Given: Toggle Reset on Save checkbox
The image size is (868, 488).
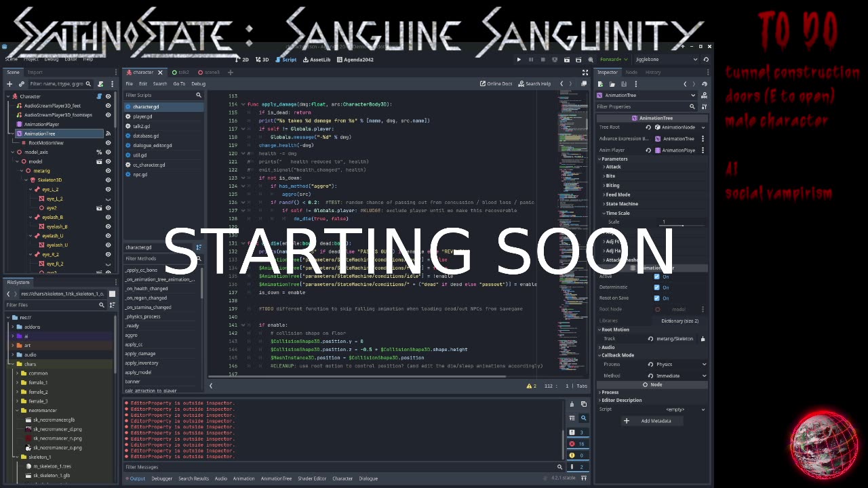Looking at the screenshot, I should 656,298.
